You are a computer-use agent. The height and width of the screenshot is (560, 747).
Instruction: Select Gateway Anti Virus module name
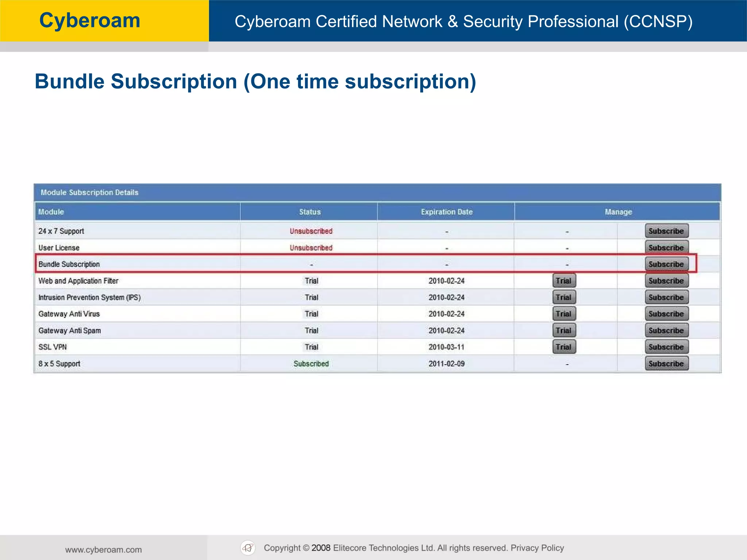pos(69,314)
